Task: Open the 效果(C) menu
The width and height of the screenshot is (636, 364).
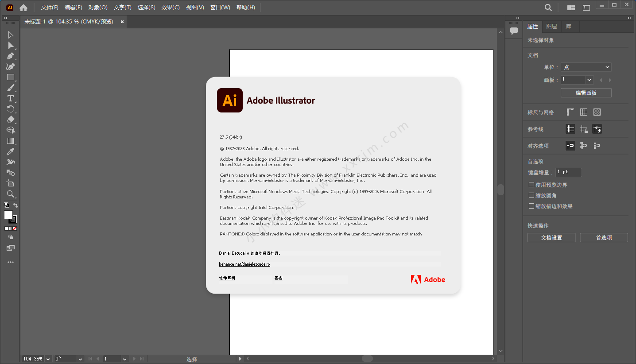Action: (x=171, y=8)
